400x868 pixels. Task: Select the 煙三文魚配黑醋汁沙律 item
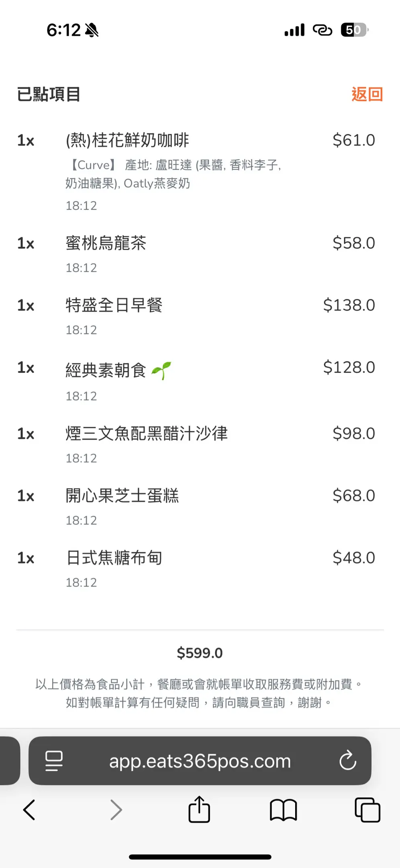point(147,434)
